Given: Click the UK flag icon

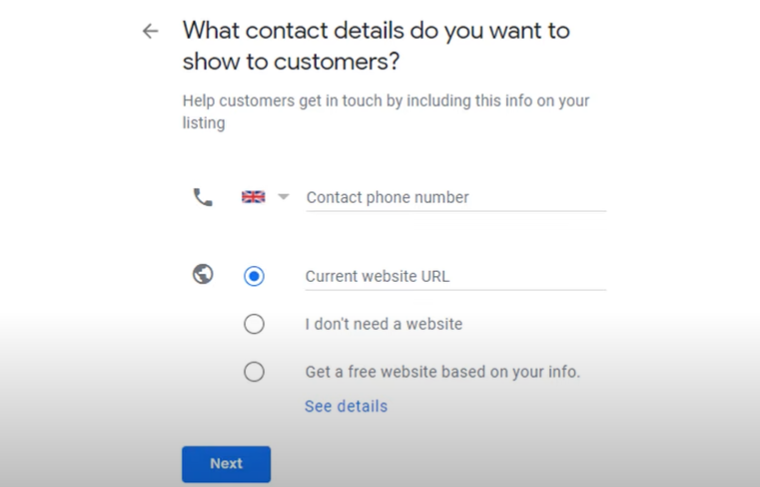Looking at the screenshot, I should 253,197.
